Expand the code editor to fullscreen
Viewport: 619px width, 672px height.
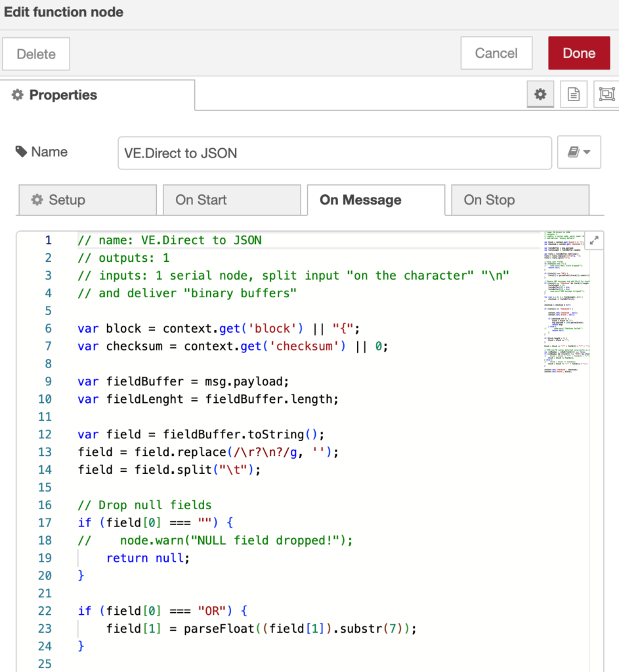coord(594,240)
